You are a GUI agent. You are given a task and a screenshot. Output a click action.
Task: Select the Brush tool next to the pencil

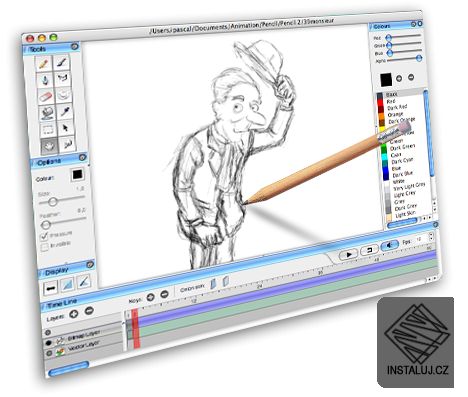62,62
